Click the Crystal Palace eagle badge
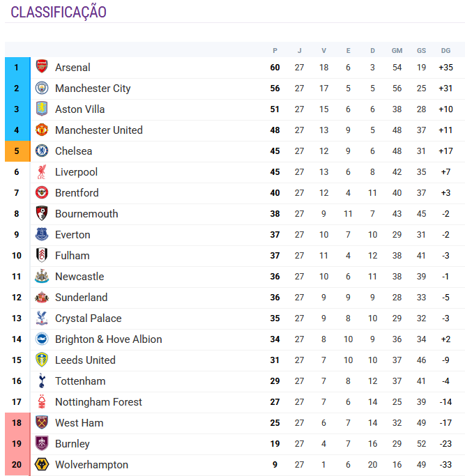Screen dimensions: 465x476 coord(42,318)
